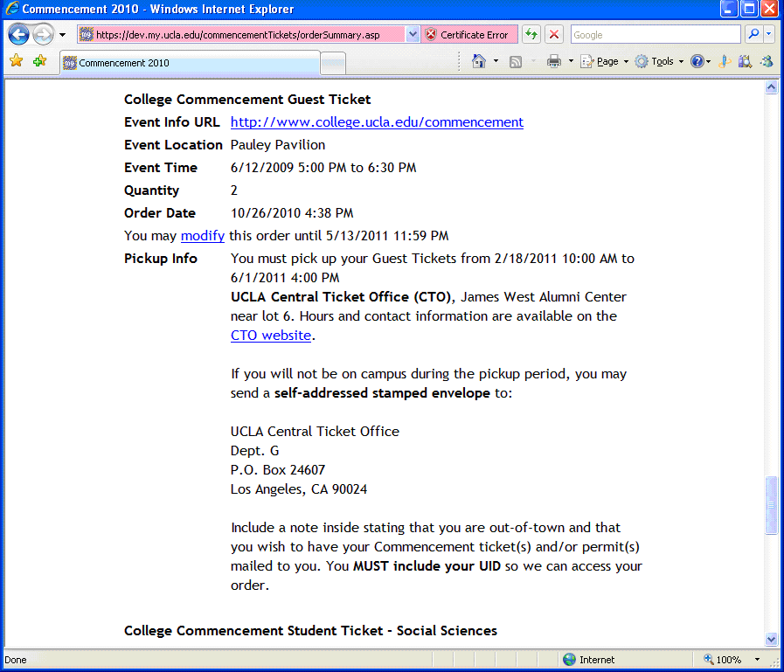Open the CTO website link
Viewport: 784px width, 672px height.
coord(271,336)
